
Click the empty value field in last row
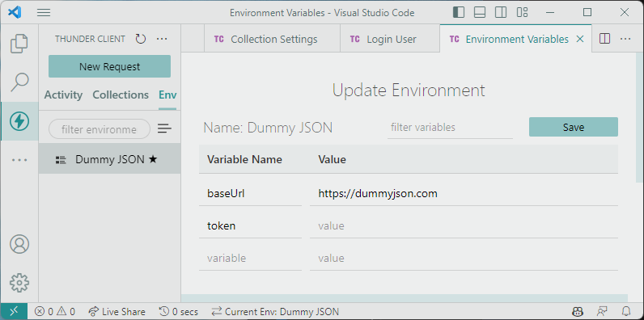point(464,258)
